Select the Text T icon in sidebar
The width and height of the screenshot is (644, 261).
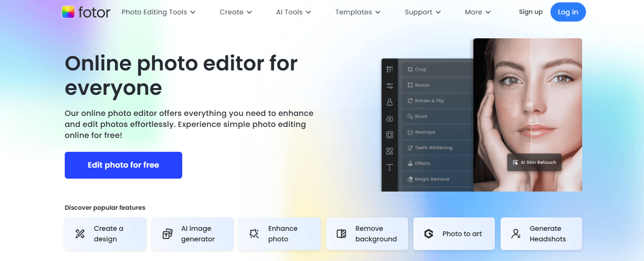pos(390,168)
